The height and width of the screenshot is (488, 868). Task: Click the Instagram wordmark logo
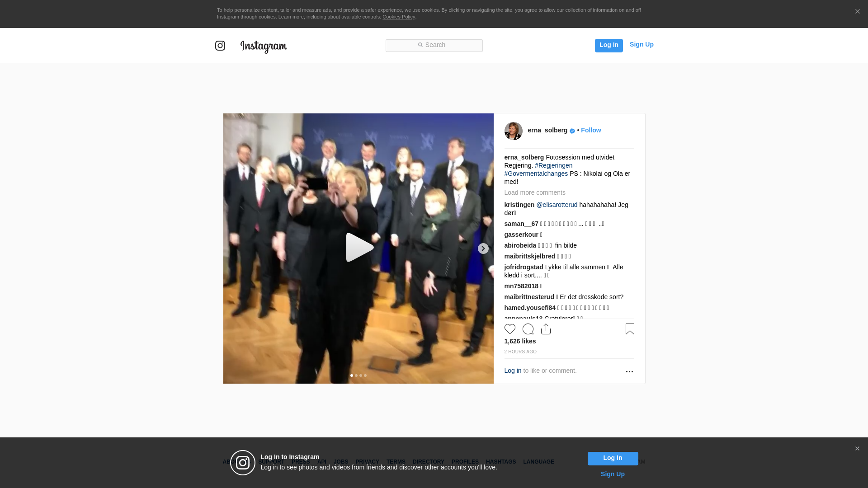pyautogui.click(x=264, y=47)
